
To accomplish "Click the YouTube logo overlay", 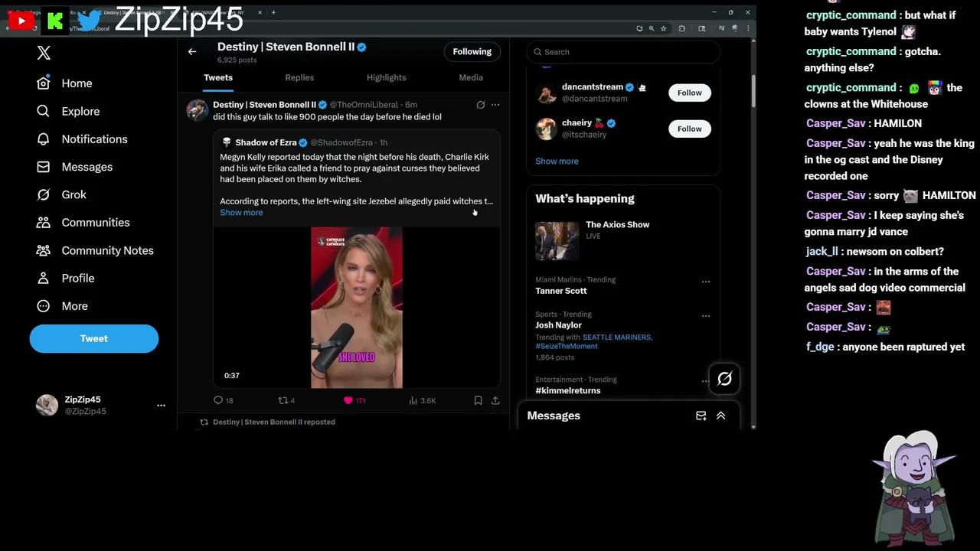I will pos(21,21).
